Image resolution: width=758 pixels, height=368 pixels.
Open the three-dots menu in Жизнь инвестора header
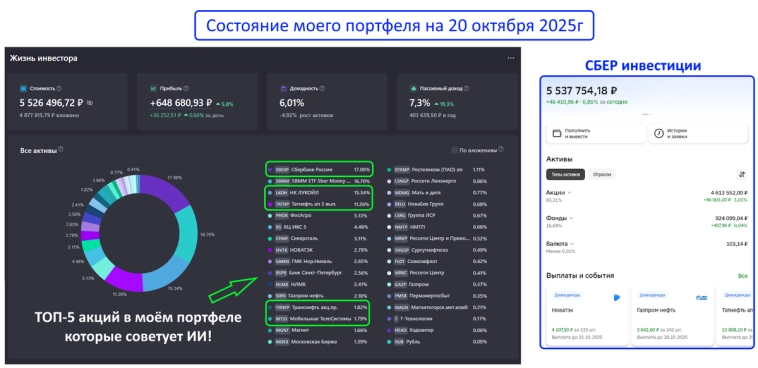coord(510,58)
